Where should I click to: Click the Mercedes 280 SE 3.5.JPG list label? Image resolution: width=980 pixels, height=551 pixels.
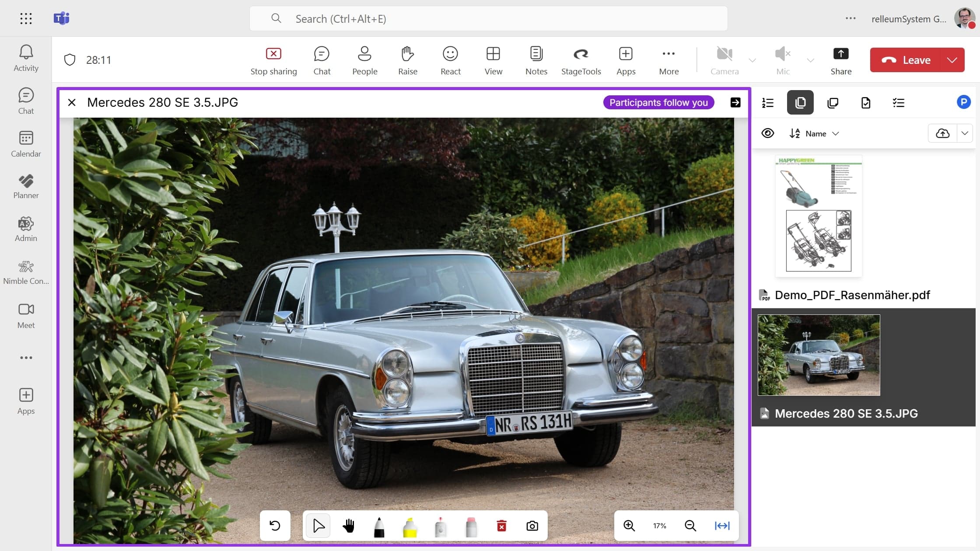846,413
